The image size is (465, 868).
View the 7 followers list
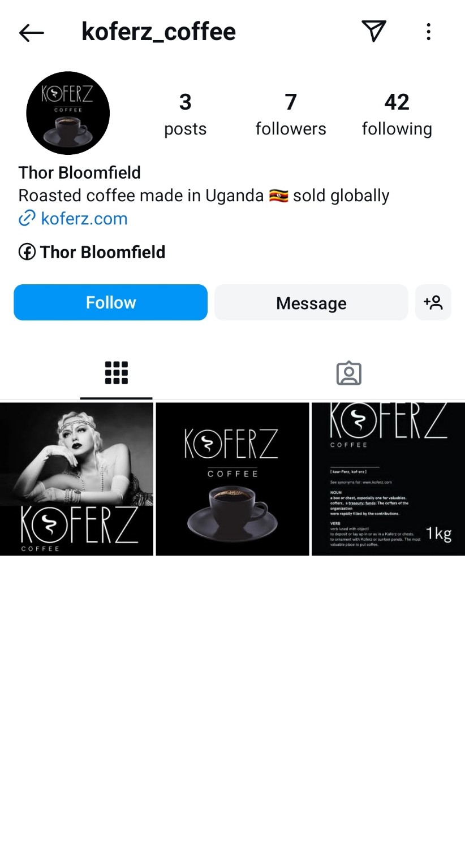pos(291,115)
